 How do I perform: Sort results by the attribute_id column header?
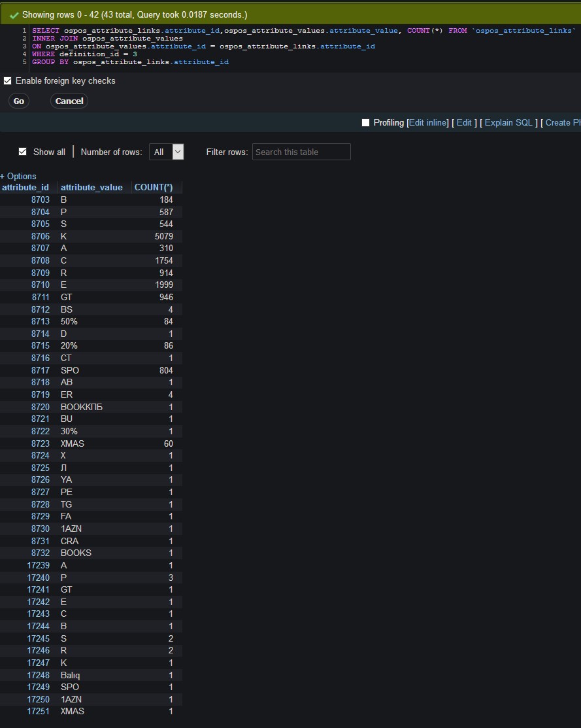[25, 187]
